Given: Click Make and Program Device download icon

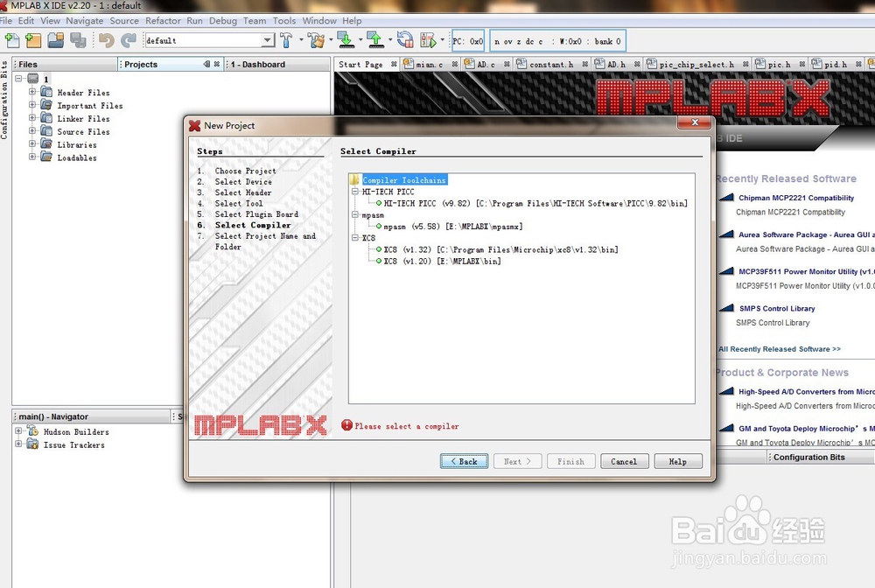Looking at the screenshot, I should (346, 40).
